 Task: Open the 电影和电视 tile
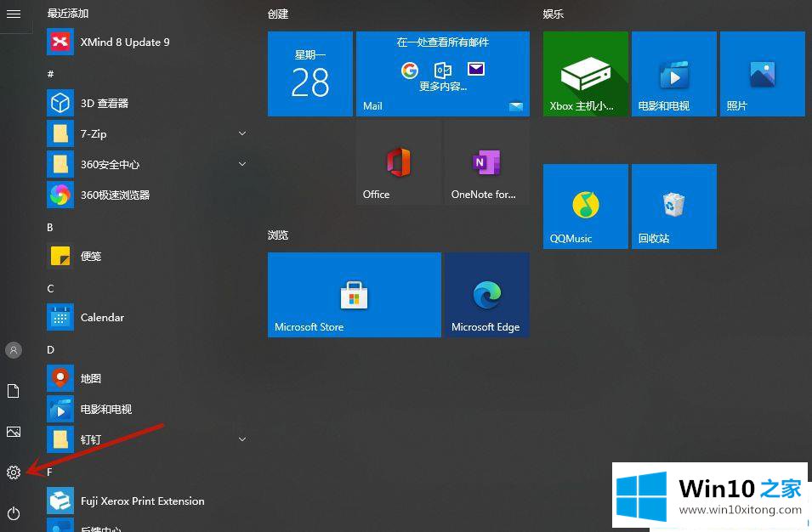click(x=674, y=74)
